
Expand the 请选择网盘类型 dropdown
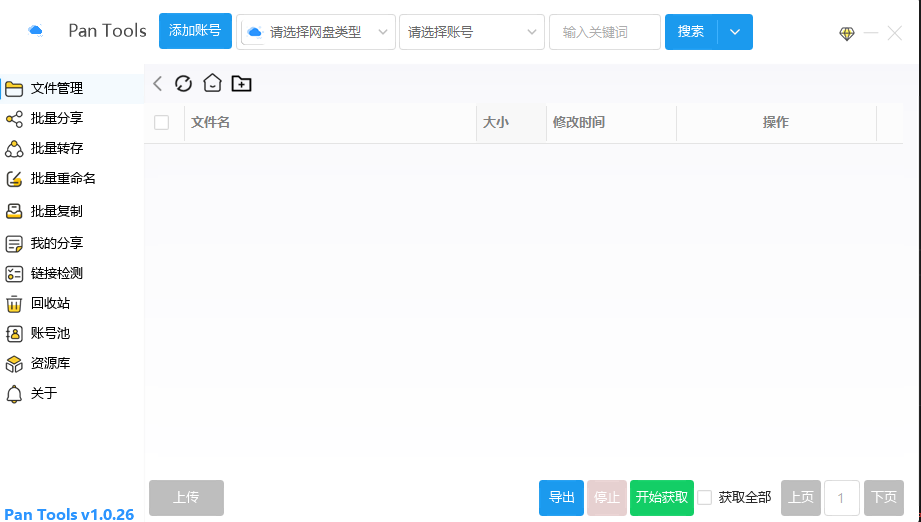(x=316, y=32)
